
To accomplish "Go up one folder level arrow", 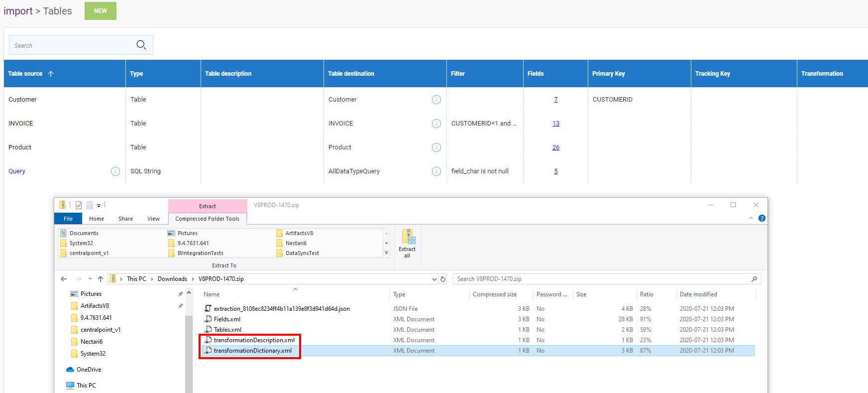I will [101, 279].
